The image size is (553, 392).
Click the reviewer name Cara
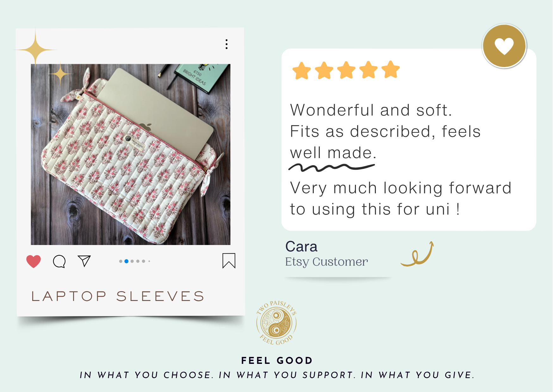301,247
